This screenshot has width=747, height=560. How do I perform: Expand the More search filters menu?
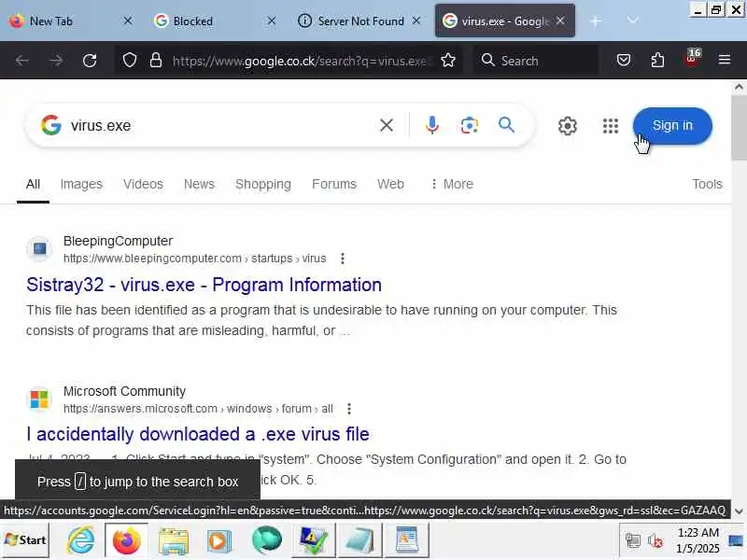pyautogui.click(x=452, y=184)
